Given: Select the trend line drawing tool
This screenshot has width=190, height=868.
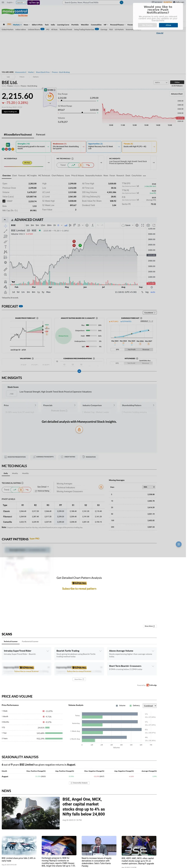Looking at the screenshot, I should (x=5, y=231).
